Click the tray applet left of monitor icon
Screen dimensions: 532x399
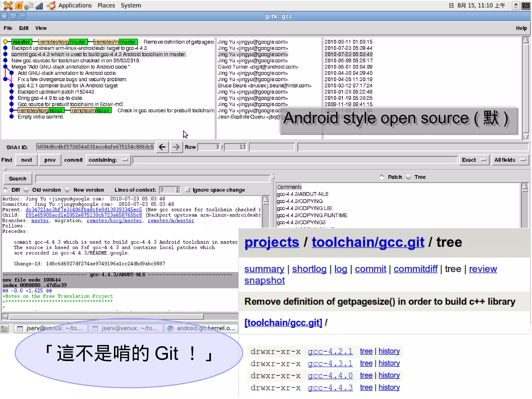click(516, 5)
